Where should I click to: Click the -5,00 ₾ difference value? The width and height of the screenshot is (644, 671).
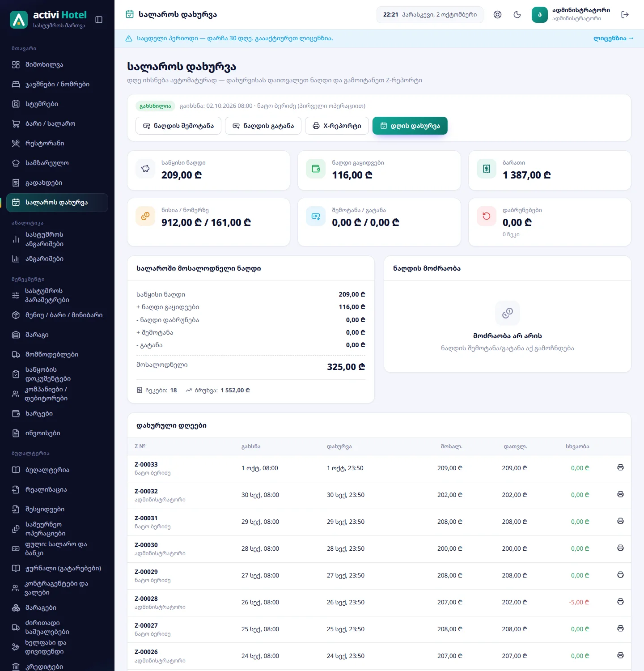579,602
